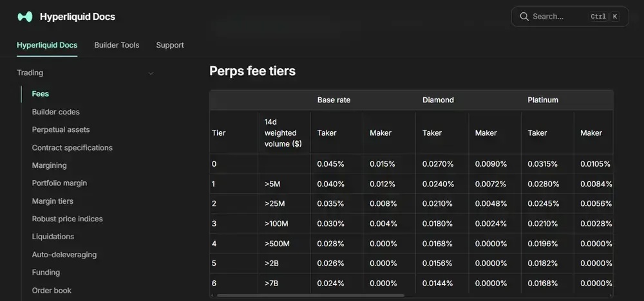Image resolution: width=644 pixels, height=301 pixels.
Task: Collapse the Trading section chevron
Action: pyautogui.click(x=151, y=73)
